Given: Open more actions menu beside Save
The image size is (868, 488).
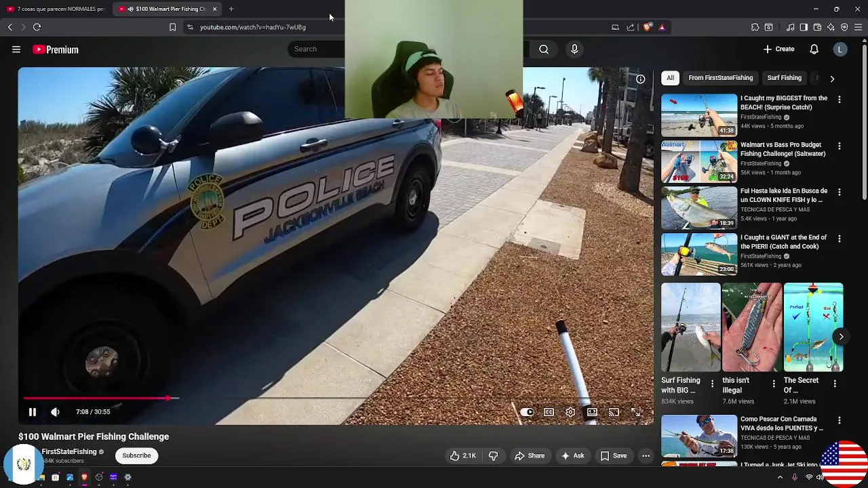Looking at the screenshot, I should (646, 455).
